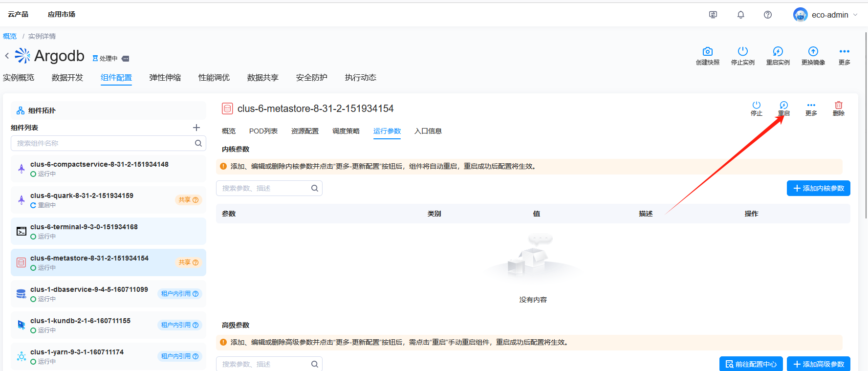Image resolution: width=868 pixels, height=371 pixels.
Task: Open the component 更多 dots menu
Action: coord(811,105)
